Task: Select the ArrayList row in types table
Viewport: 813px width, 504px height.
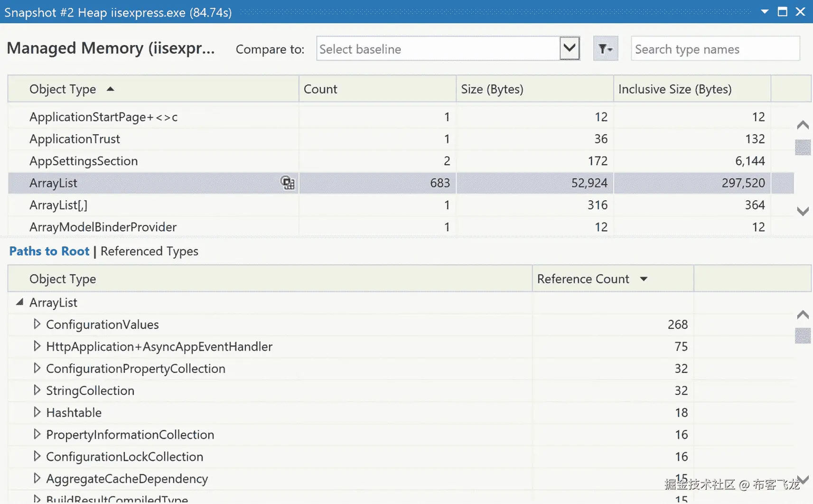Action: point(401,183)
